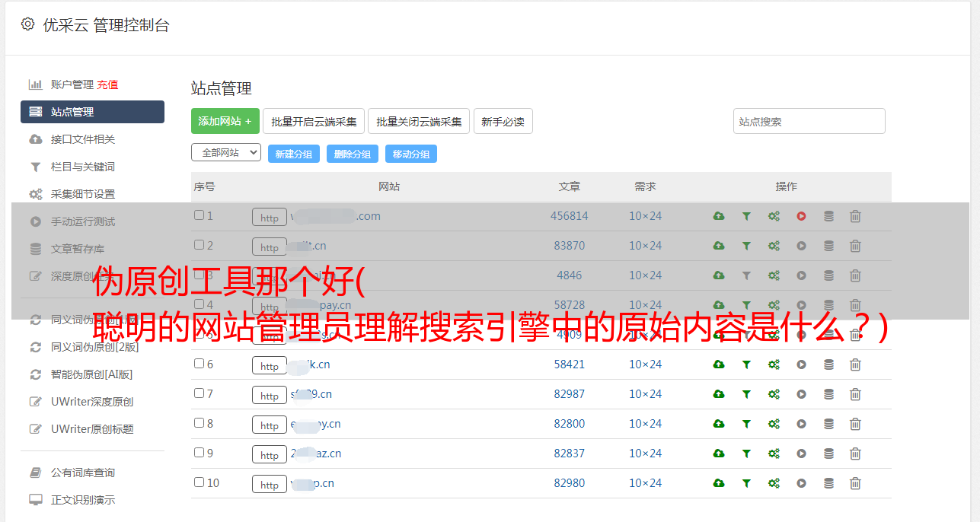980x522 pixels.
Task: Open gears settings icon in row 2 (83870)
Action: pyautogui.click(x=774, y=246)
